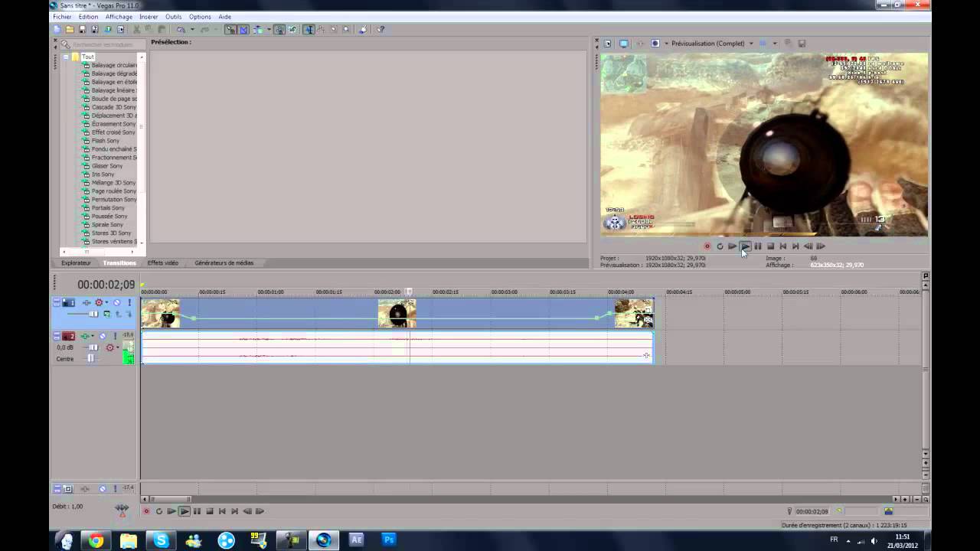Open the audio track FX green icon
This screenshot has width=980, height=551.
(x=84, y=336)
